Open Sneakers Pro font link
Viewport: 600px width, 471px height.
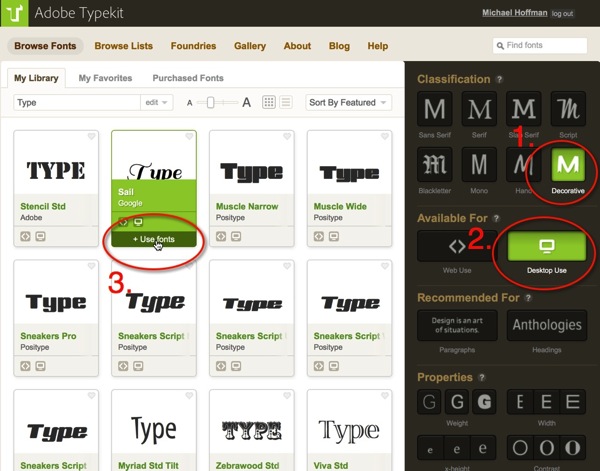(x=48, y=336)
